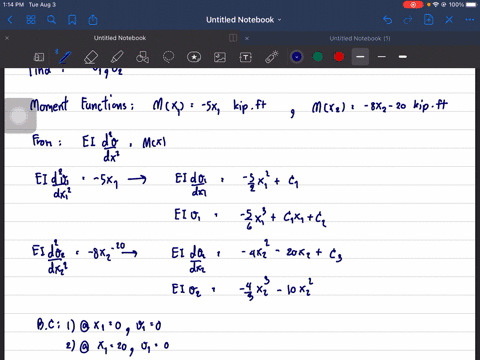Close the Untitled Notebook tab

pyautogui.click(x=7, y=38)
